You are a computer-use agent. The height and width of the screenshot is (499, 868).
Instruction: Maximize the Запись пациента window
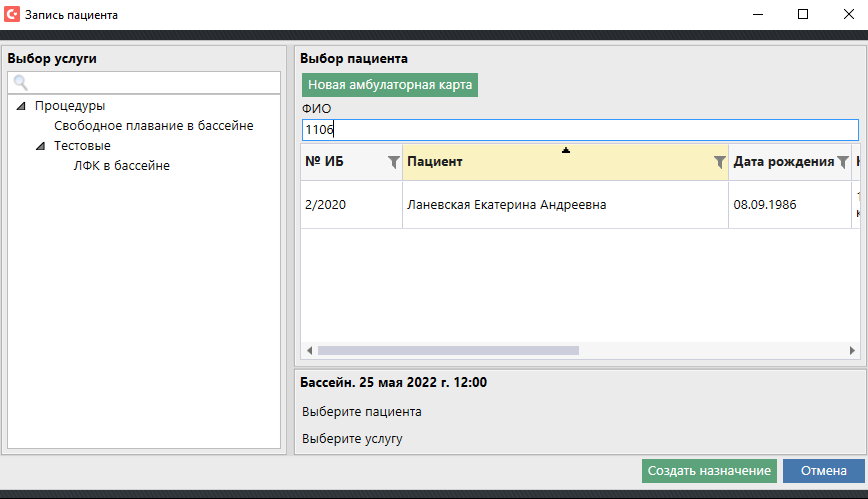click(x=802, y=14)
